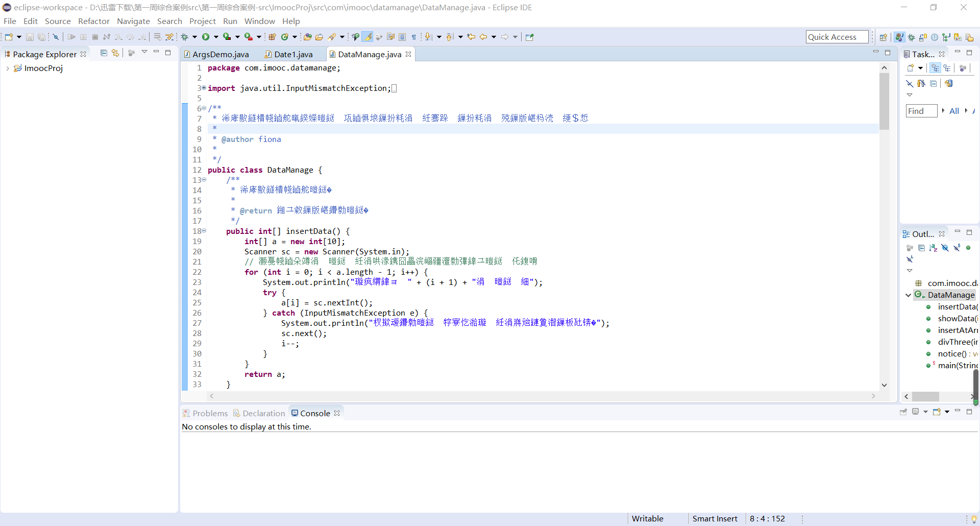
Task: Click the New file wizard icon
Action: 9,37
